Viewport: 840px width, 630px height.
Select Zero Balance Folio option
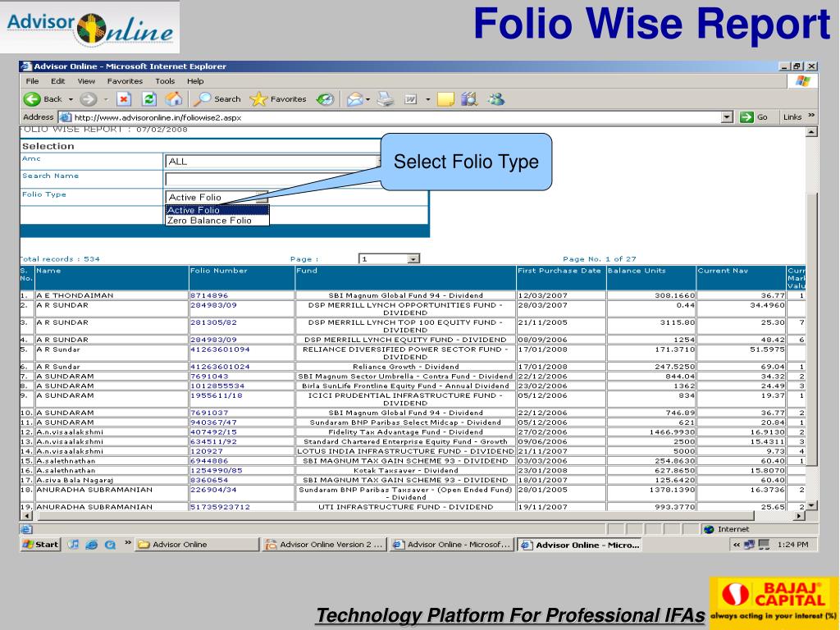[x=217, y=220]
